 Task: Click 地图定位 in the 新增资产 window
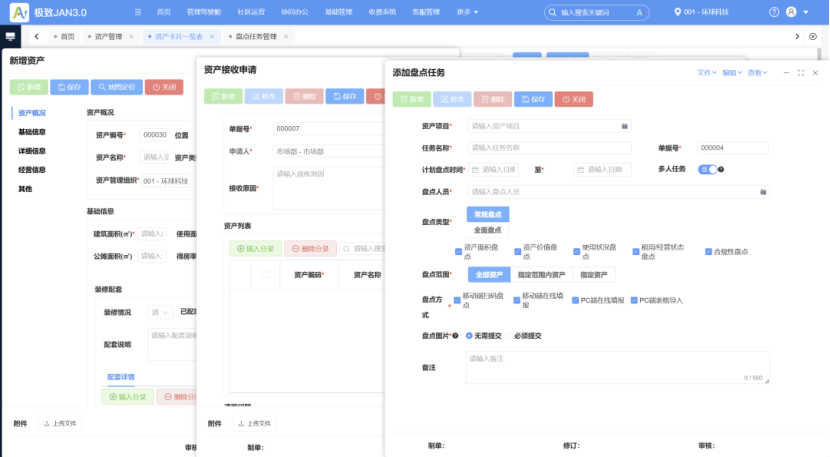click(116, 87)
